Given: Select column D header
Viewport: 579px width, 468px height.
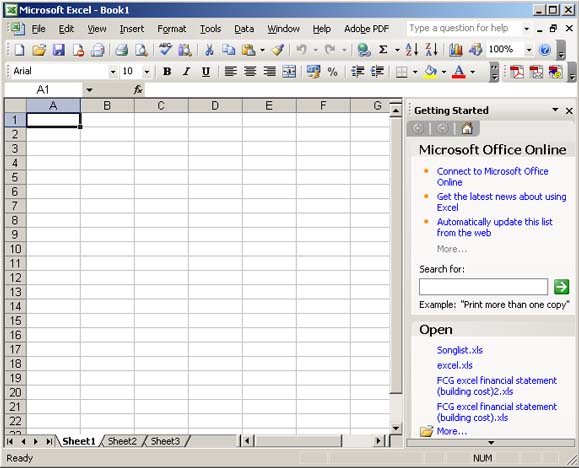Looking at the screenshot, I should coord(215,106).
